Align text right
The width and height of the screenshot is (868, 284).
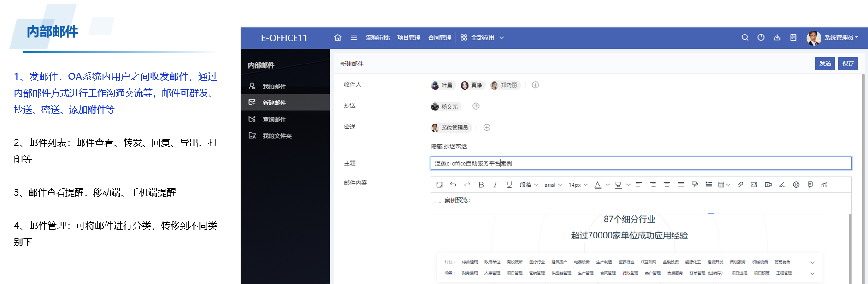pos(653,185)
